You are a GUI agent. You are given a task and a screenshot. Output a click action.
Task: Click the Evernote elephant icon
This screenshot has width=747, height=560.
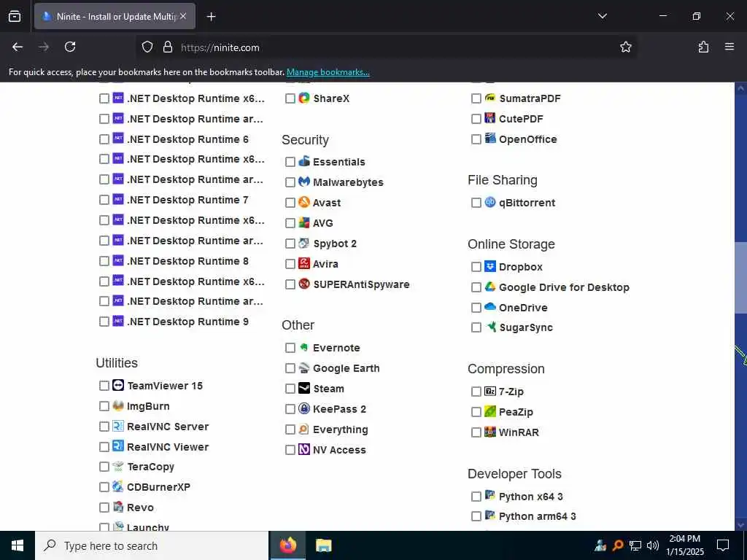pos(304,348)
